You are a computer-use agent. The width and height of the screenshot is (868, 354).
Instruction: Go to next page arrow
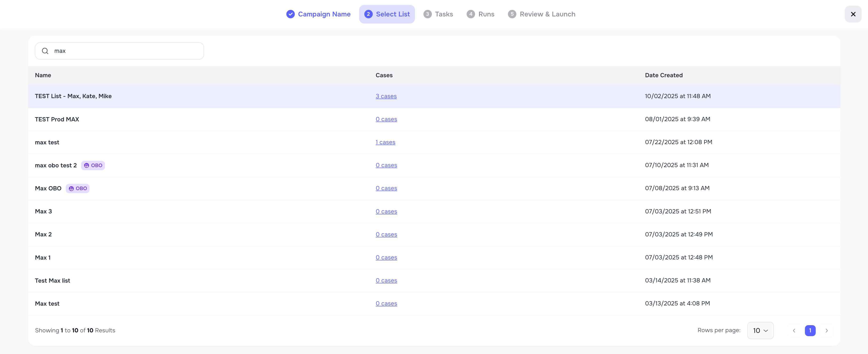pos(826,330)
